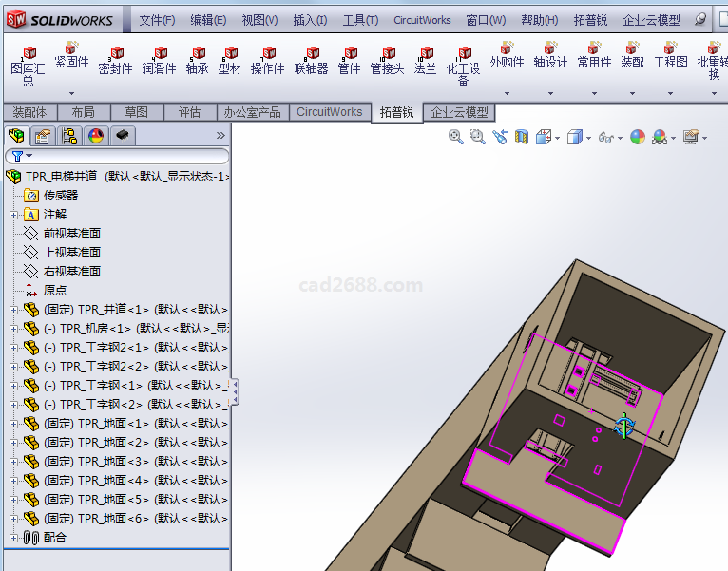
Task: Expand the 配合 mates node
Action: [x=13, y=538]
